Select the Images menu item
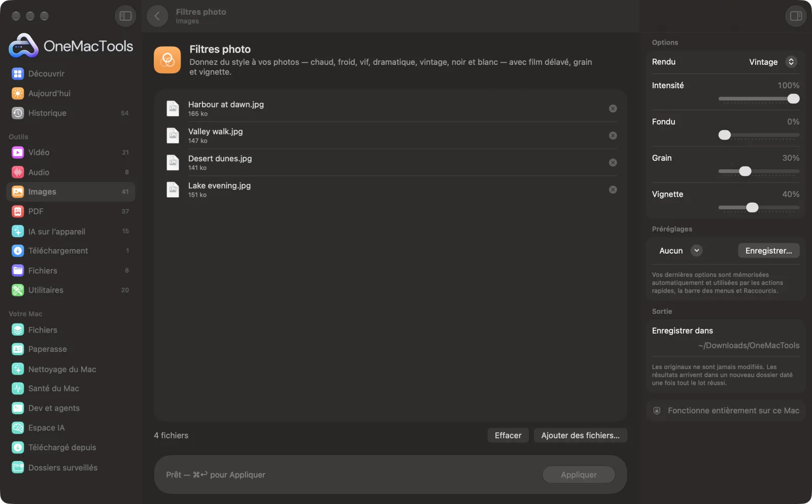This screenshot has height=504, width=812. (71, 192)
